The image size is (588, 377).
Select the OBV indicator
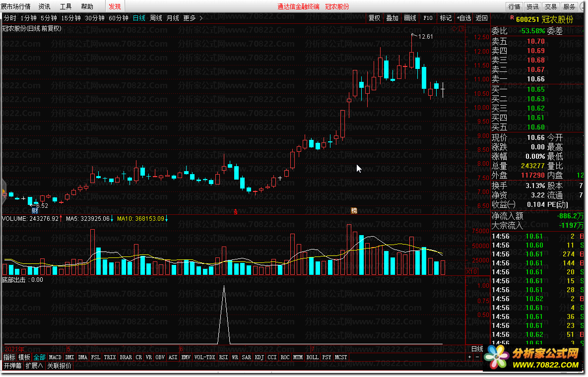(160, 358)
